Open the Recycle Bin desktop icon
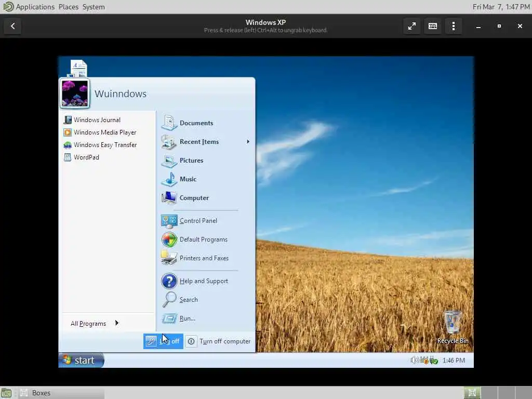The image size is (532, 399). coord(453,327)
